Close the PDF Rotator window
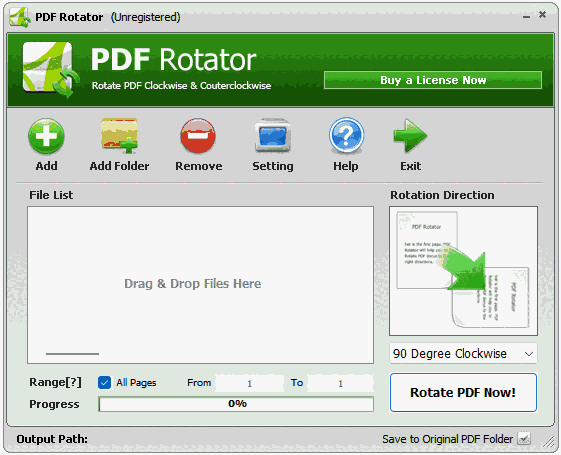This screenshot has height=455, width=561. click(542, 15)
